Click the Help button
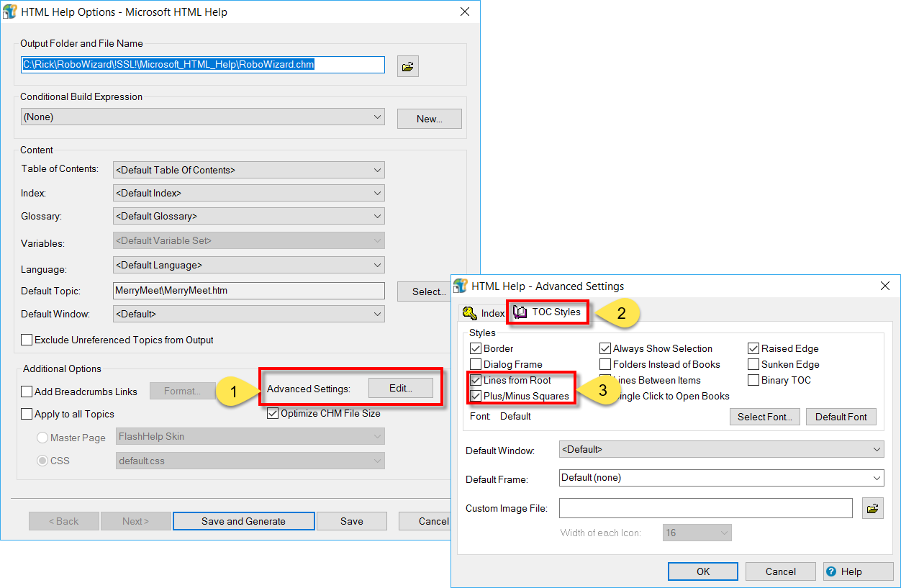This screenshot has width=901, height=588. click(858, 571)
